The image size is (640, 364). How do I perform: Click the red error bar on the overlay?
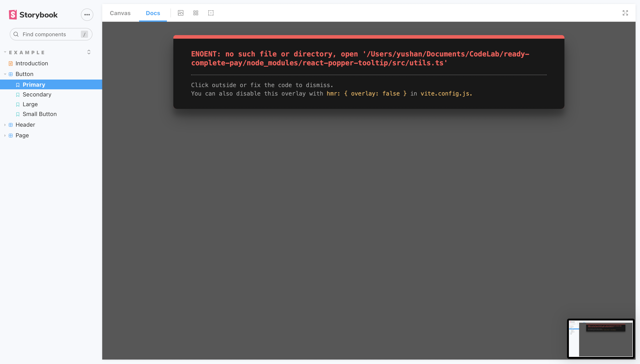point(368,37)
